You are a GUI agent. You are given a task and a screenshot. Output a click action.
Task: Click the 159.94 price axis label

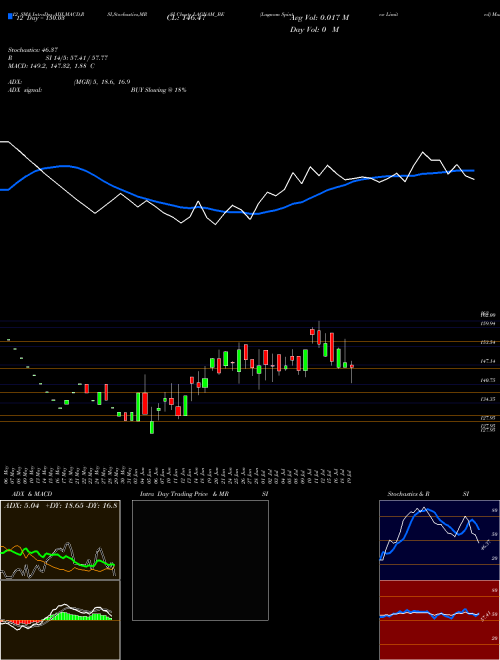[x=488, y=323]
